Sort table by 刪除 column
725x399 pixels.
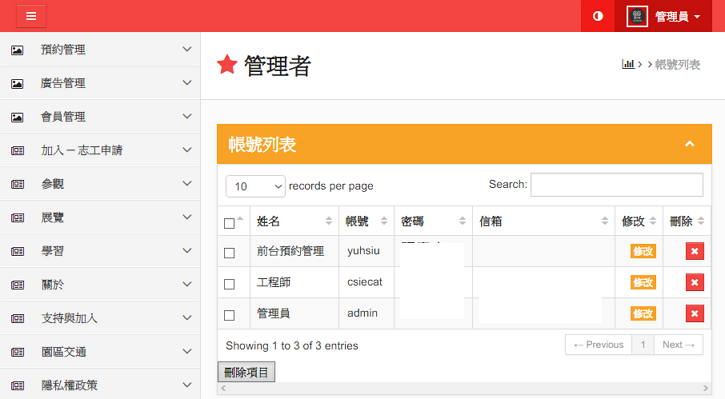(x=687, y=221)
